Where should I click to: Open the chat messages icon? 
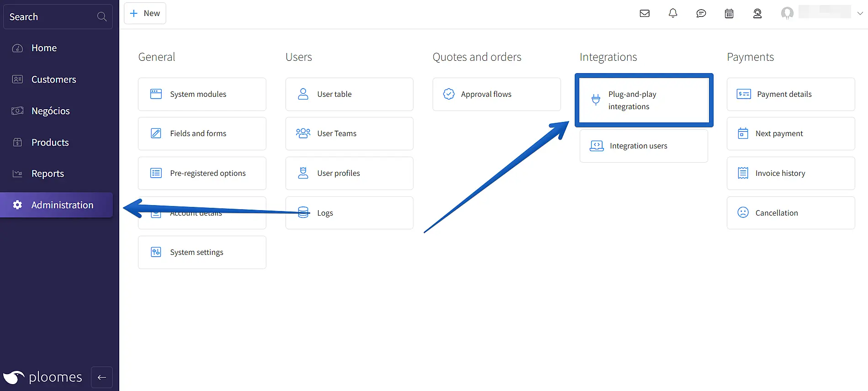pos(701,14)
